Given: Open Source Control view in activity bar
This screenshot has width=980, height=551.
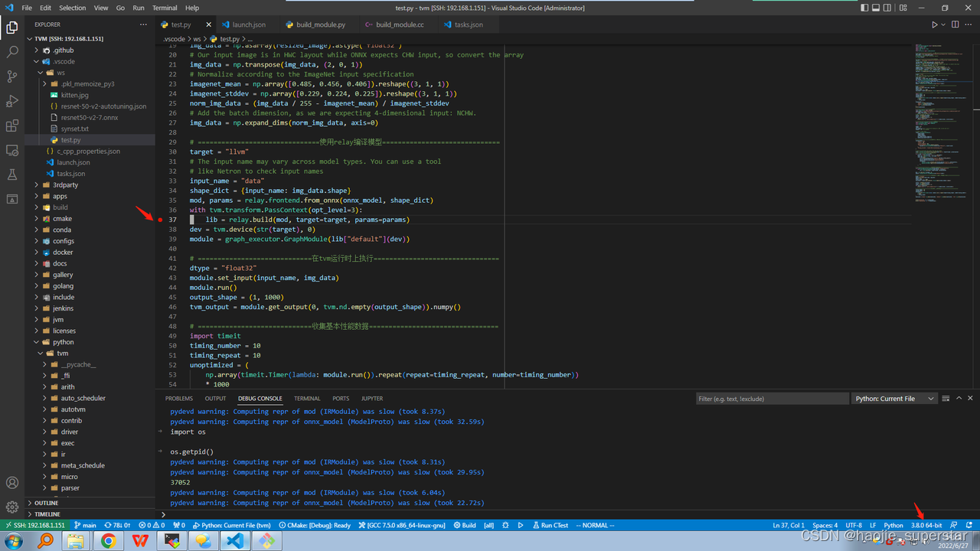Looking at the screenshot, I should click(12, 77).
